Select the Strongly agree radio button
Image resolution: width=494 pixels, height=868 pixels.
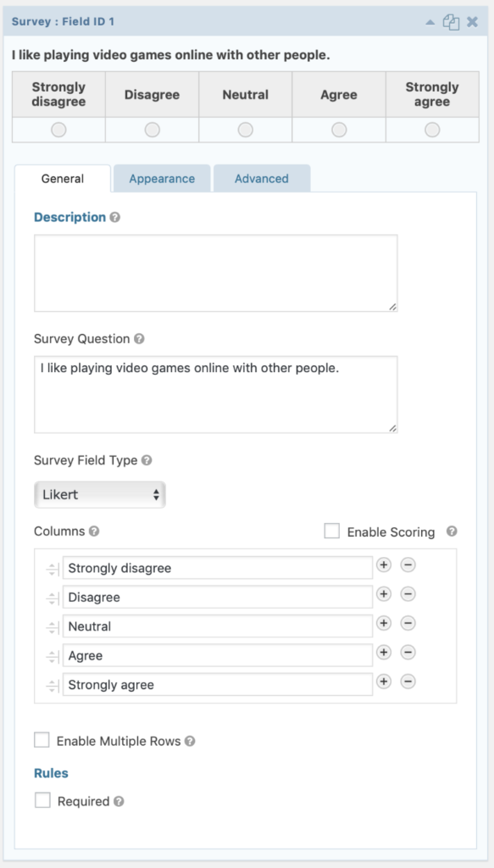click(431, 130)
